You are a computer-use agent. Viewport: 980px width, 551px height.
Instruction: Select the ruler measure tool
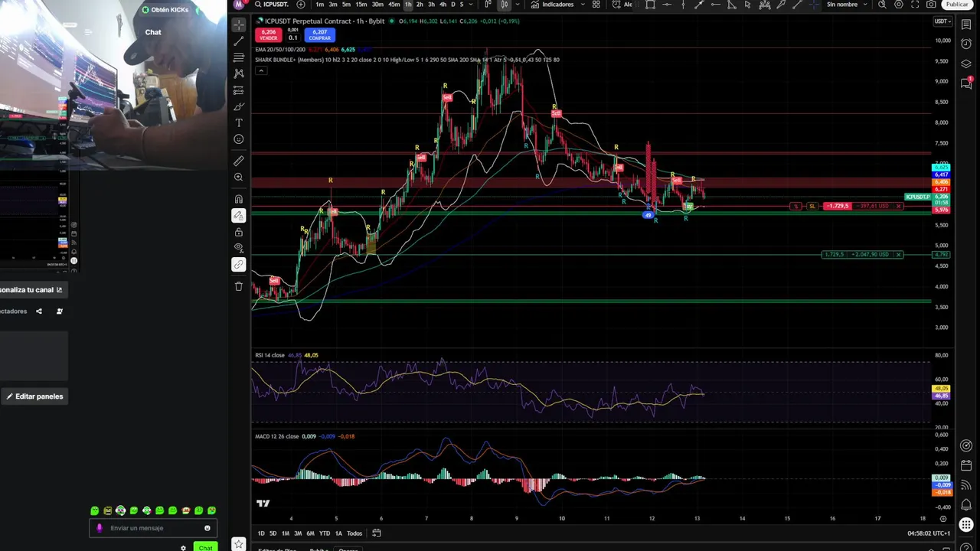coord(239,161)
